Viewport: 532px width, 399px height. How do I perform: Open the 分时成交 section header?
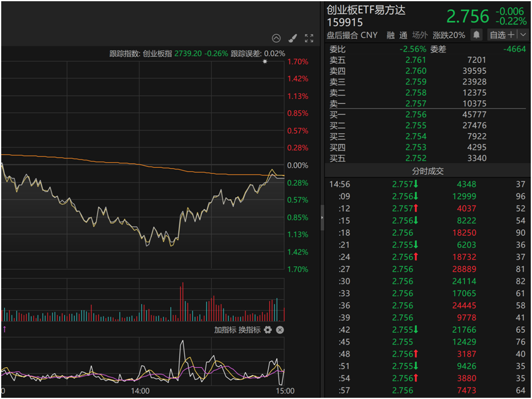click(427, 171)
